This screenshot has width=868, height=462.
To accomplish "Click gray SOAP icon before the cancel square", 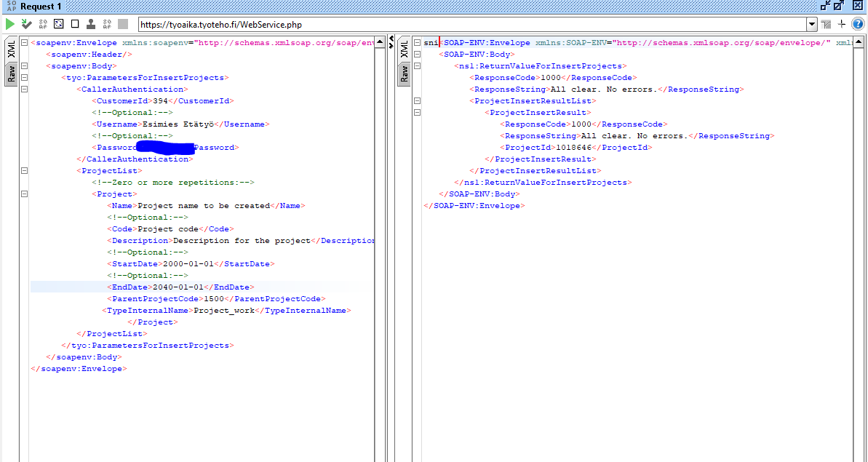I will [107, 24].
